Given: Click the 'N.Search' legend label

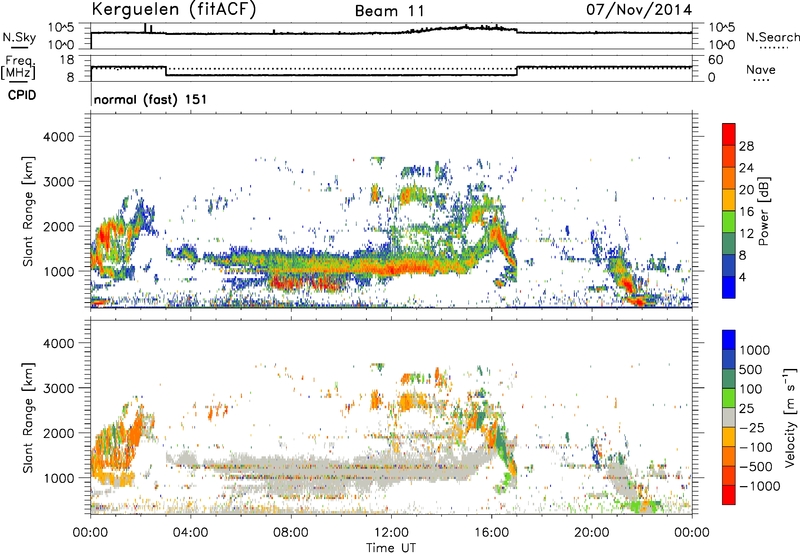Looking at the screenshot, I should click(772, 37).
